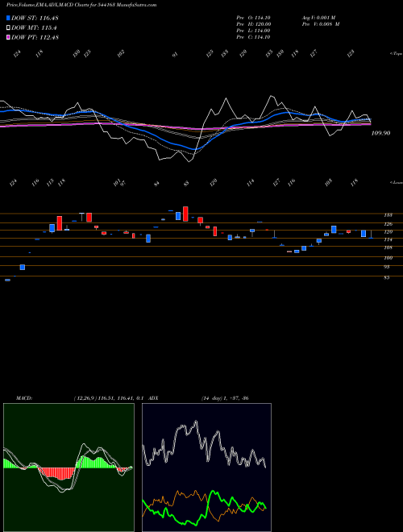The width and height of the screenshot is (403, 532).
Task: Click the blue DOW ST legend swatch
Action: (x=8, y=18)
